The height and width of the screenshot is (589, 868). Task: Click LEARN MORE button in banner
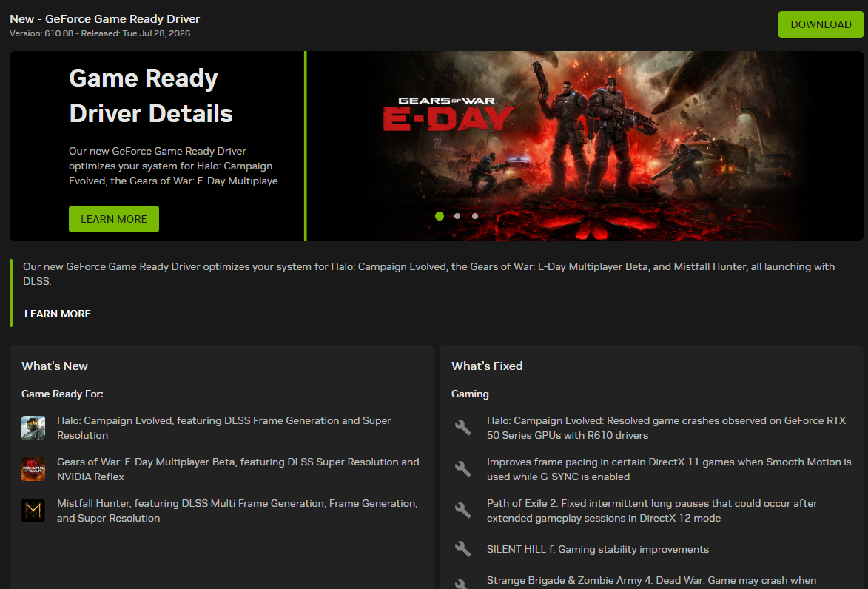(x=113, y=219)
